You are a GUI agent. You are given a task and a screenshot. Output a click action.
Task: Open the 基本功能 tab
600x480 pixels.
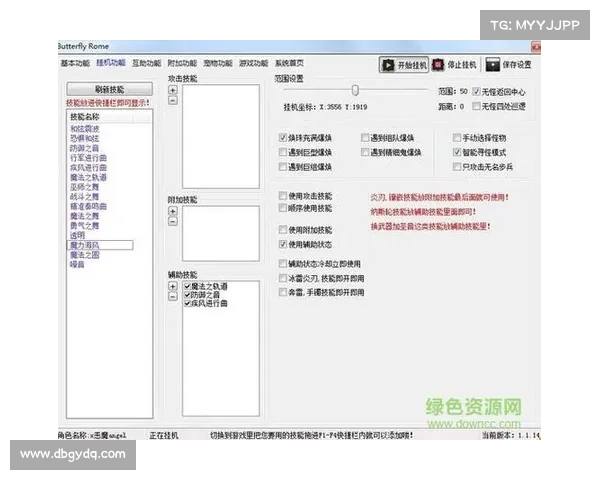[x=75, y=63]
